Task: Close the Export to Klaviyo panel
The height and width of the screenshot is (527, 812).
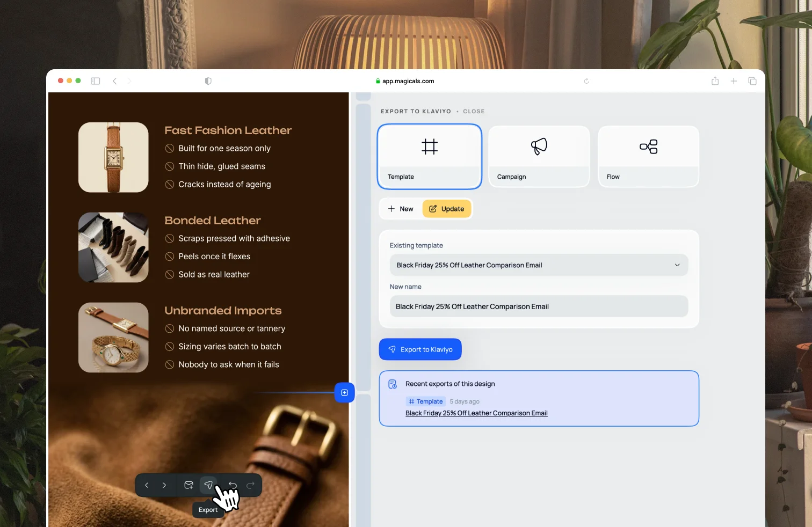Action: coord(474,112)
